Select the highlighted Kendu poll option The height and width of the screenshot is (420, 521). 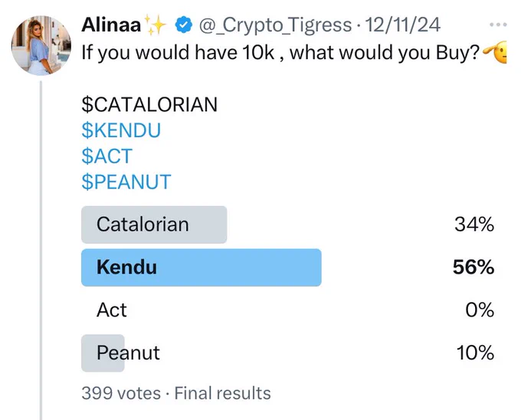click(202, 267)
